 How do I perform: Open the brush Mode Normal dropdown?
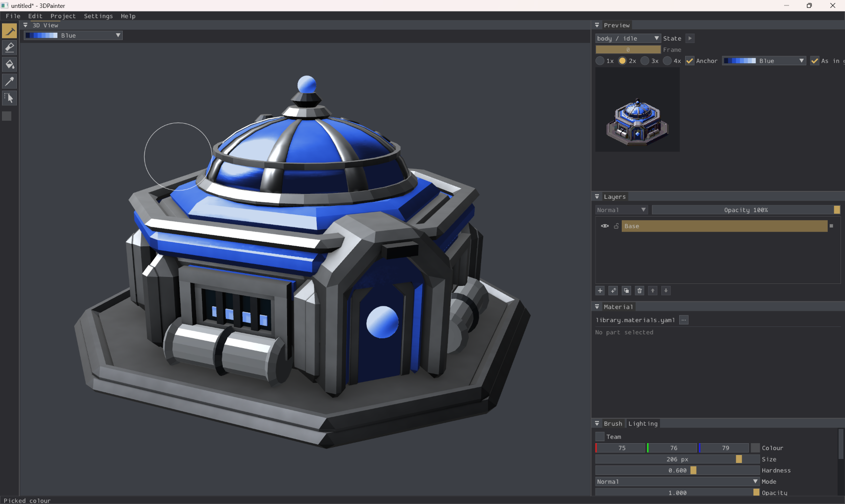point(677,482)
